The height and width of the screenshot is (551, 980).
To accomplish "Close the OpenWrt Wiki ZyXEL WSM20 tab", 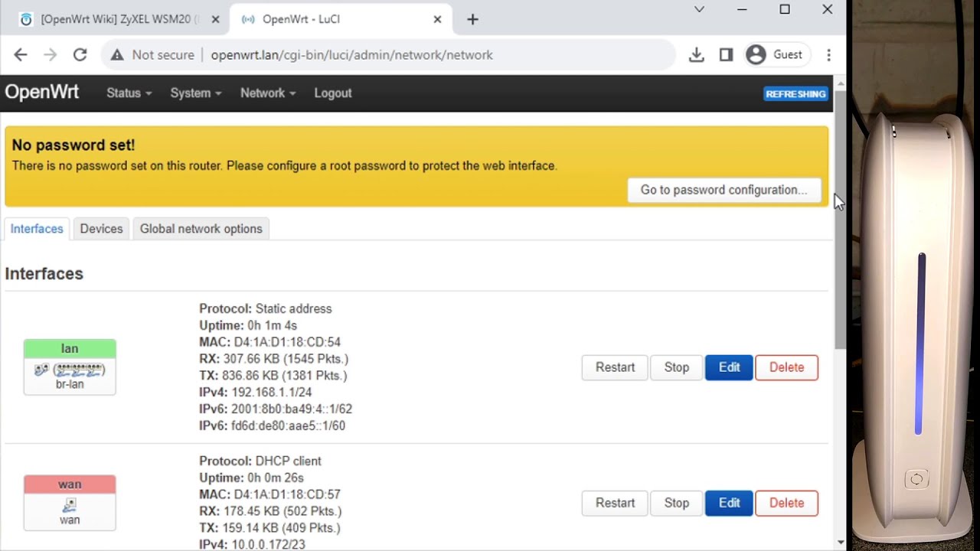I will (215, 19).
